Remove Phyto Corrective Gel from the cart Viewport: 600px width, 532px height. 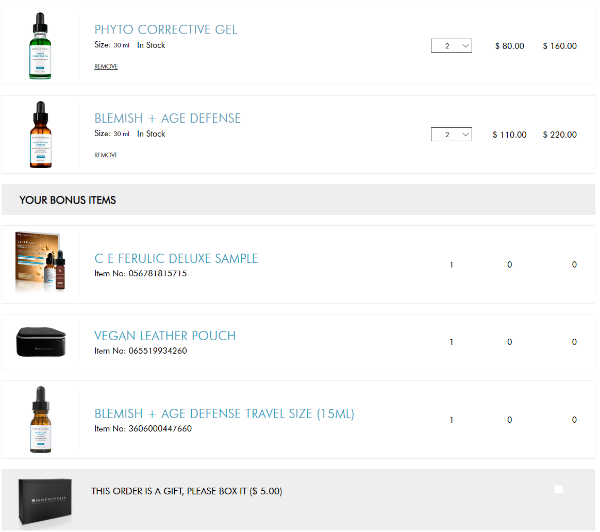pyautogui.click(x=106, y=67)
